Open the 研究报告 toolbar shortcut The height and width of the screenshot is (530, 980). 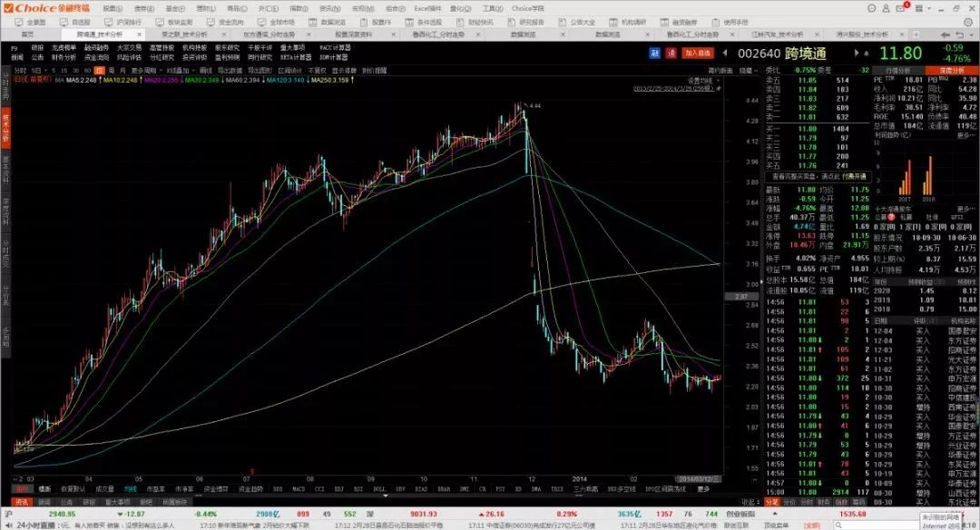coord(525,22)
